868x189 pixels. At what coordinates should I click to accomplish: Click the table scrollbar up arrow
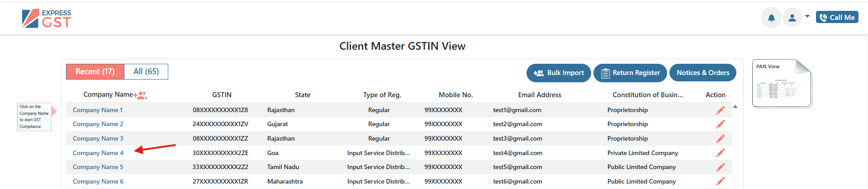tap(735, 107)
